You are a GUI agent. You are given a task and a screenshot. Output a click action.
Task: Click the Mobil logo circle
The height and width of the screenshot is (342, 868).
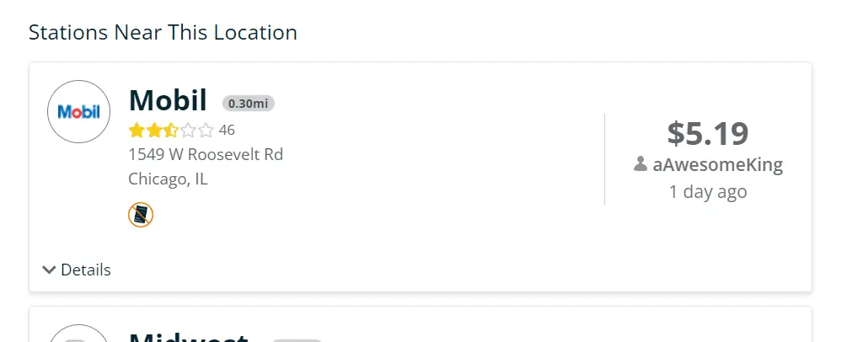coord(79,111)
